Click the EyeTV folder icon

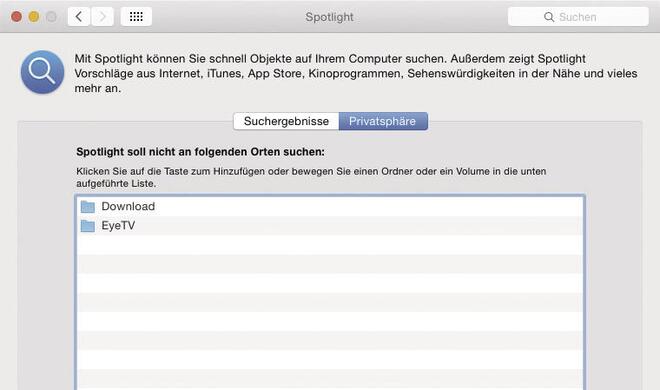[x=88, y=226]
